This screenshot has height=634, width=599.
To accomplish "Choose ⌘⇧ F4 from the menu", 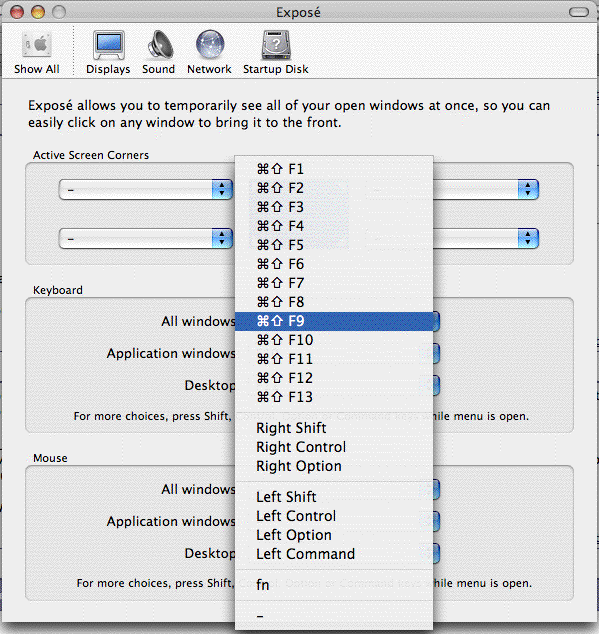I will 334,226.
